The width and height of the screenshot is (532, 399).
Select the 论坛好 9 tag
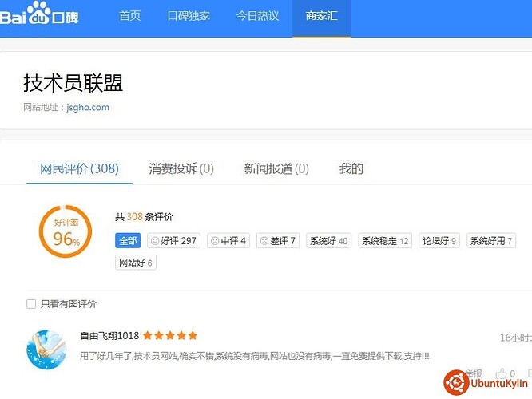coord(439,241)
